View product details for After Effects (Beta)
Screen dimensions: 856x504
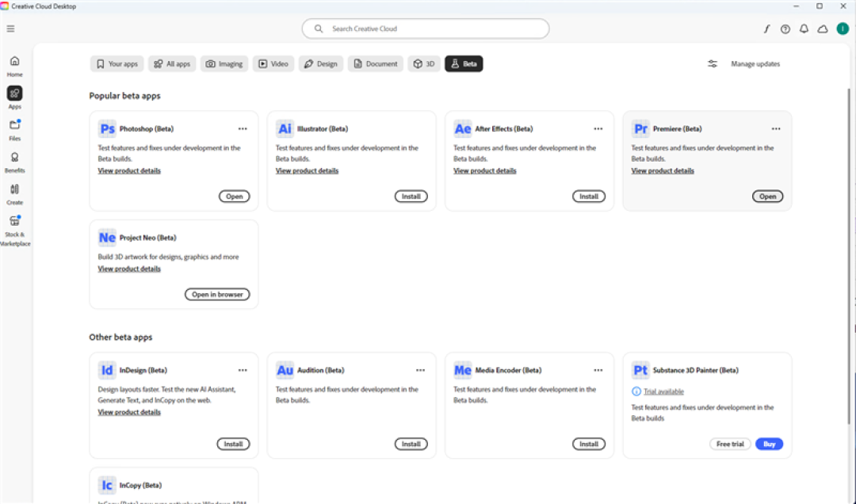(x=485, y=171)
